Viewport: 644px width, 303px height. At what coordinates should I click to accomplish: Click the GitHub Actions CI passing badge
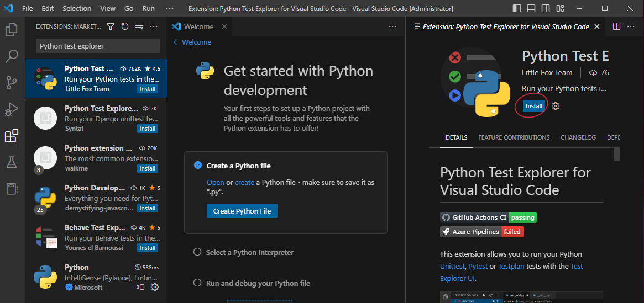(488, 217)
